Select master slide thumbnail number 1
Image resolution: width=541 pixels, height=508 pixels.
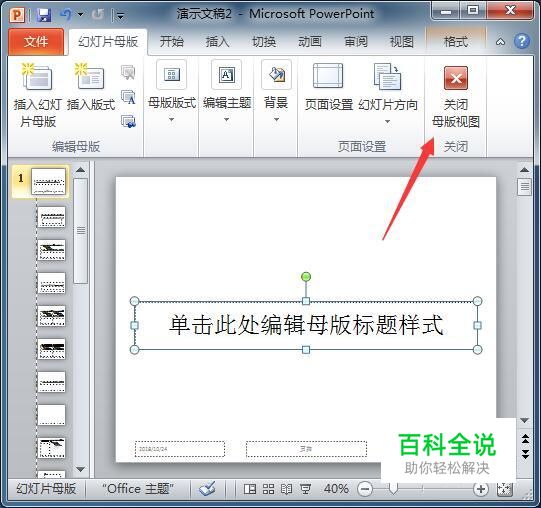(48, 182)
